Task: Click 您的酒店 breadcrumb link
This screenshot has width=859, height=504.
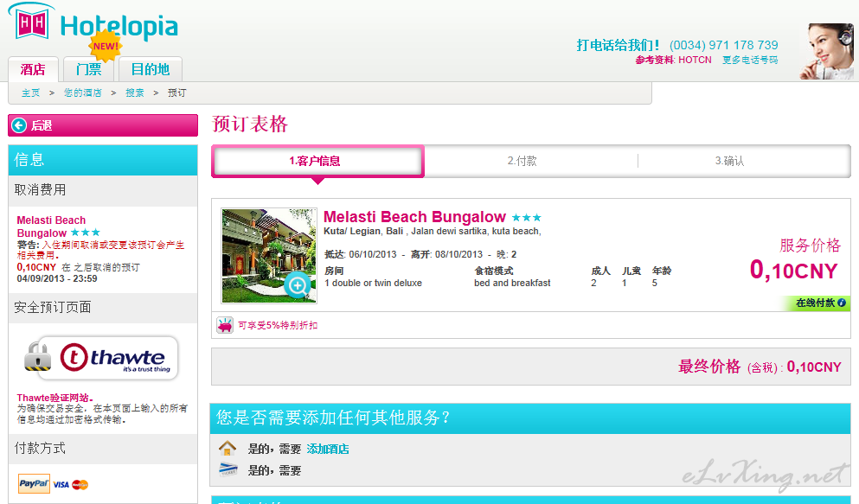Action: pos(82,93)
